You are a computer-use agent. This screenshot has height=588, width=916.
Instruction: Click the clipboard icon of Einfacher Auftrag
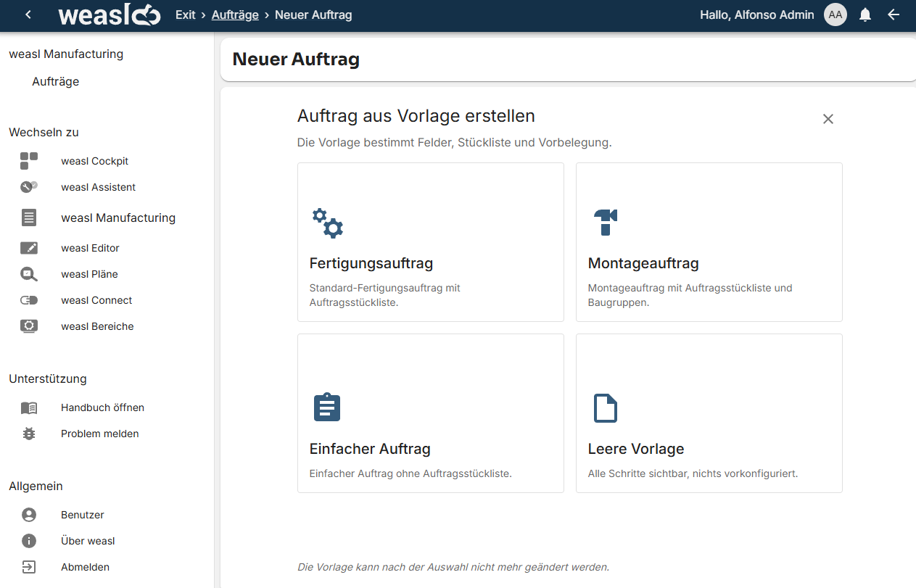click(x=326, y=407)
